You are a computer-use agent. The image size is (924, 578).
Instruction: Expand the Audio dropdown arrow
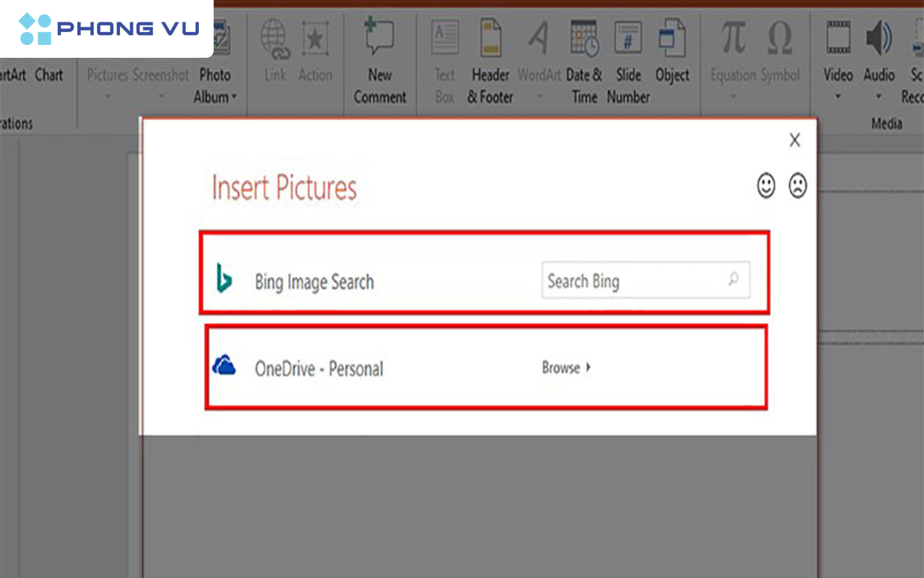pos(879,97)
